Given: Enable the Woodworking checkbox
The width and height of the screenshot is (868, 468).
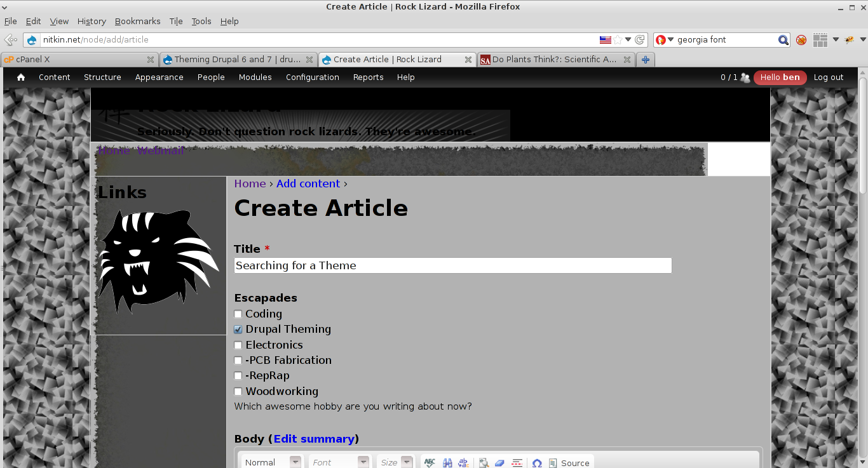Looking at the screenshot, I should [x=238, y=392].
